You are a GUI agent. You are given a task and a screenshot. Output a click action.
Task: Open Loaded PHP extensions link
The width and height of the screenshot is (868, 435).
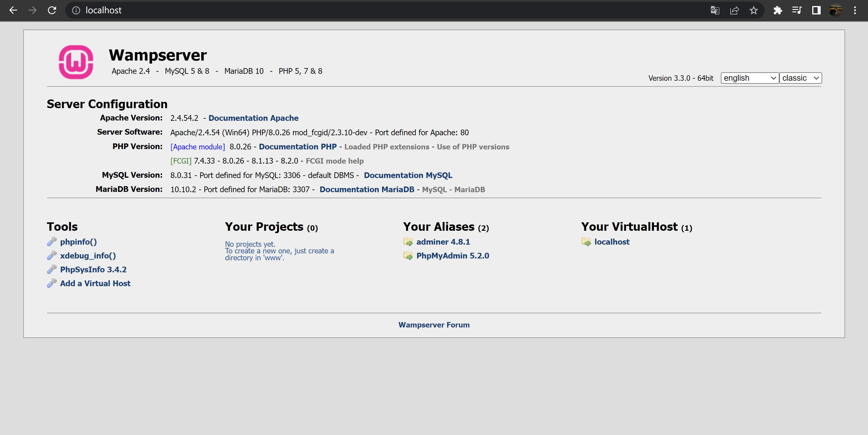[x=387, y=147]
